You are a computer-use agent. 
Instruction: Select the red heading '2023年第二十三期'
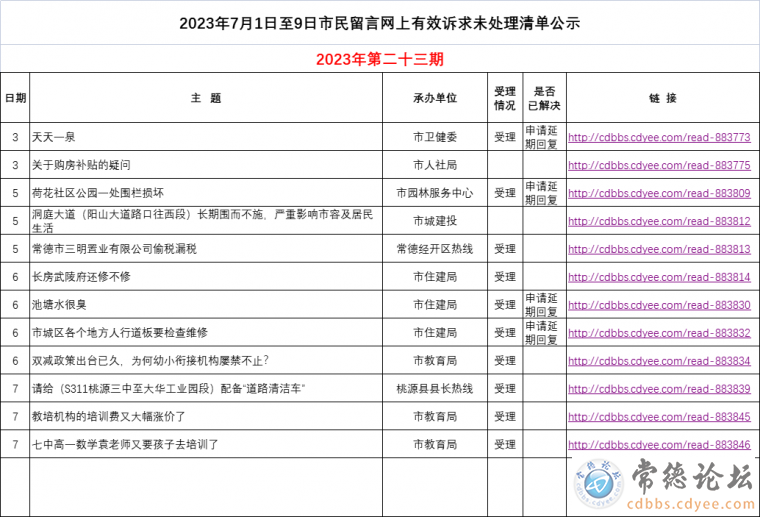[380, 59]
